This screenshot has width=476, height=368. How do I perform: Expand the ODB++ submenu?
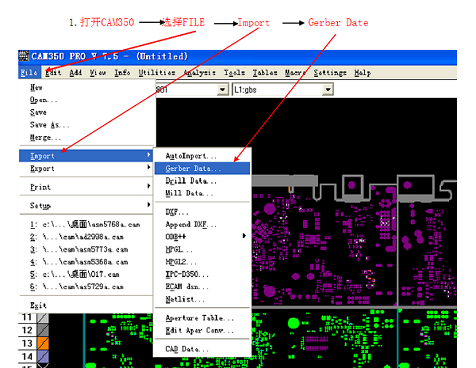(x=202, y=237)
